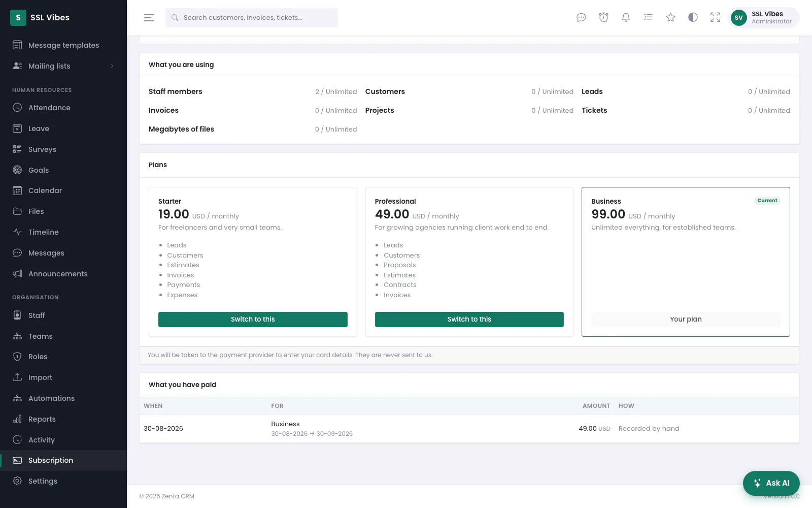Click the Staff members usage label
This screenshot has height=508, width=812.
click(x=176, y=91)
